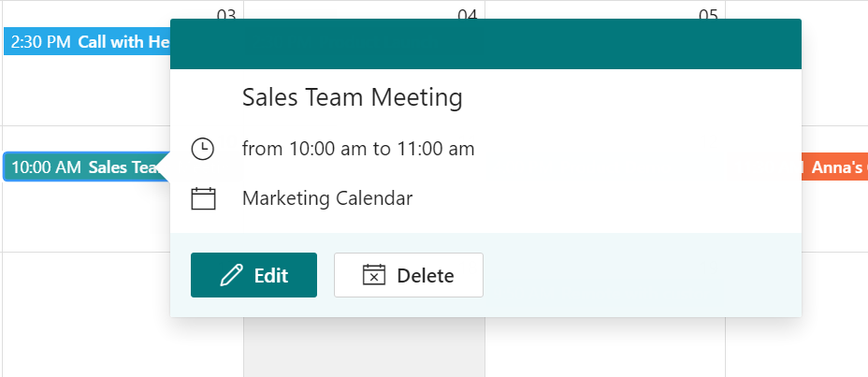Click the Edit button in the popup
This screenshot has height=377, width=868.
(253, 275)
